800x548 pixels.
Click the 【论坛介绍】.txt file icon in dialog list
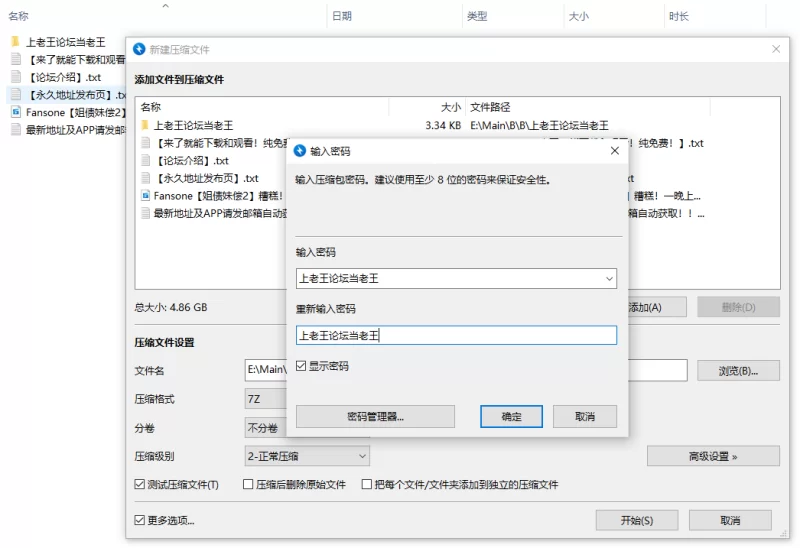pyautogui.click(x=145, y=161)
